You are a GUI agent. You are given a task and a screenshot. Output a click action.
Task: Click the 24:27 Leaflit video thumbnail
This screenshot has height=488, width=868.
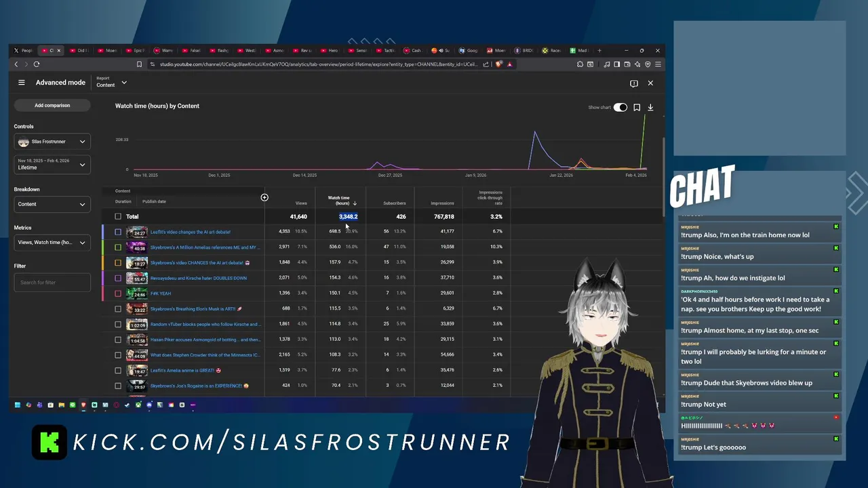137,232
